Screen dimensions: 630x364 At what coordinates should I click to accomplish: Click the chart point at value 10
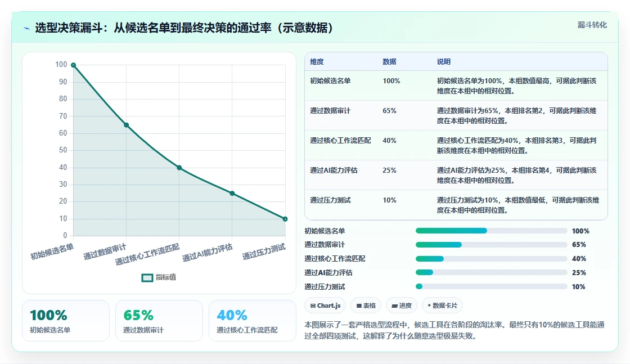pyautogui.click(x=285, y=219)
